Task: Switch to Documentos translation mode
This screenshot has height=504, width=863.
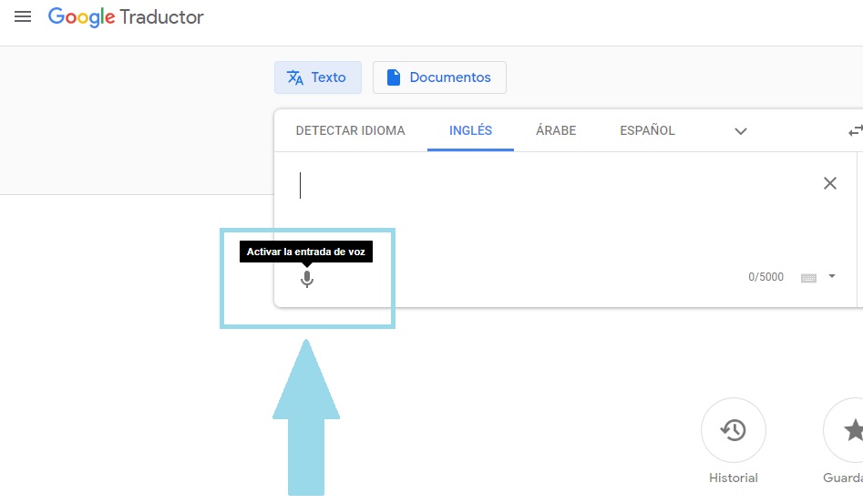Action: click(x=439, y=77)
